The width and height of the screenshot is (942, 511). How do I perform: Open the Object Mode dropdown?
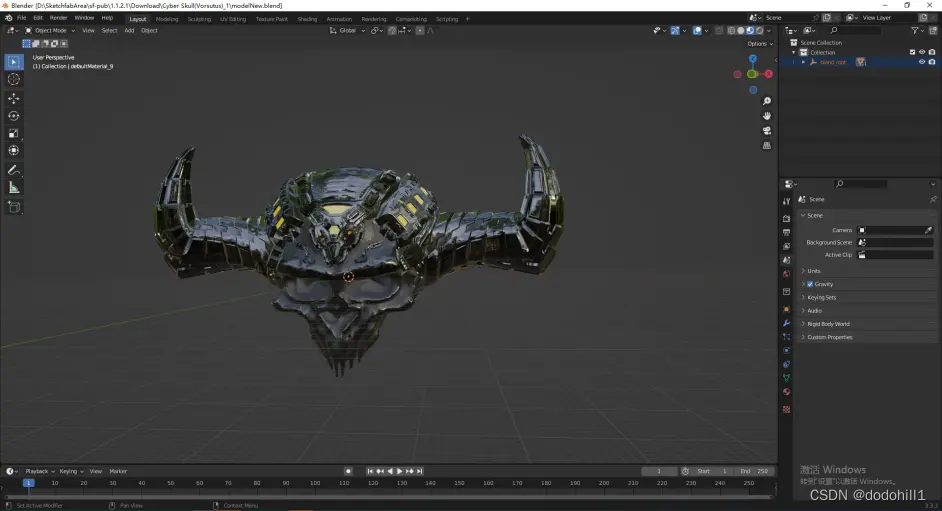[50, 30]
